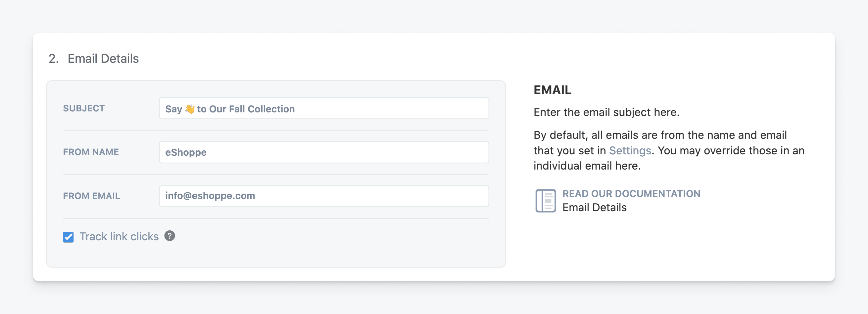Open the documentation book icon
This screenshot has width=868, height=314.
click(546, 201)
